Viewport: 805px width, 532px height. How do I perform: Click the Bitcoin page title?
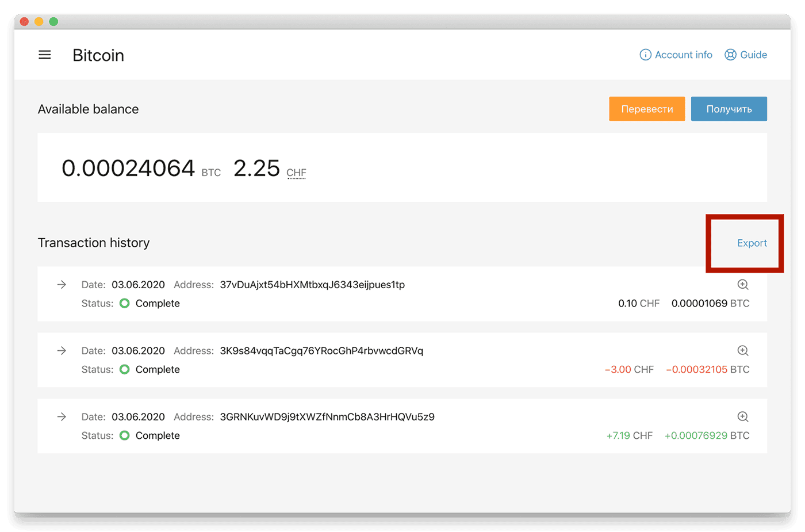pos(98,55)
